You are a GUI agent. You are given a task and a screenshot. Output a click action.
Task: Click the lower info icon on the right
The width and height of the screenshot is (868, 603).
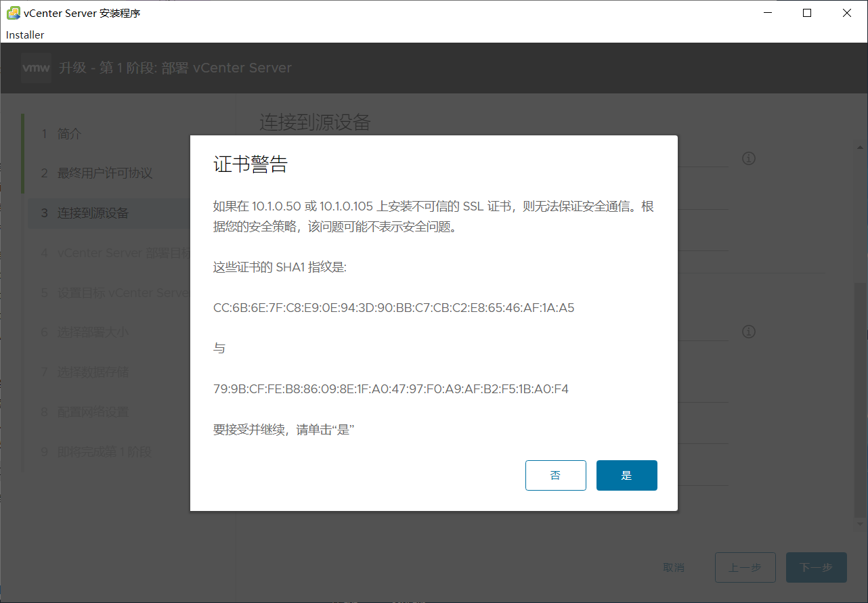click(x=749, y=331)
